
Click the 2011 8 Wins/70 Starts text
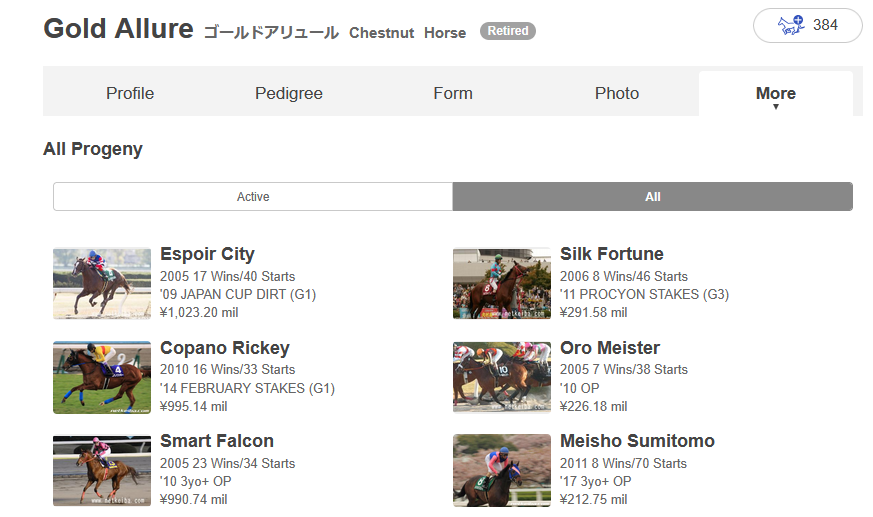[623, 464]
